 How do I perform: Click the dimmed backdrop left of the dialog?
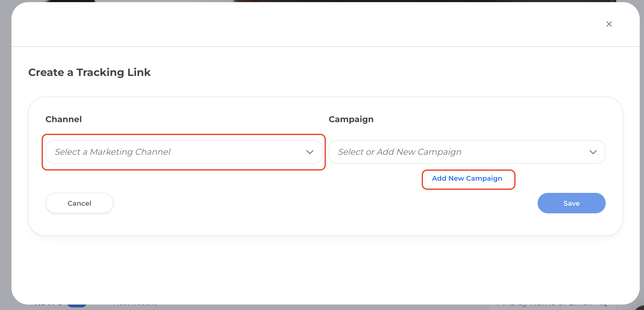(x=5, y=155)
